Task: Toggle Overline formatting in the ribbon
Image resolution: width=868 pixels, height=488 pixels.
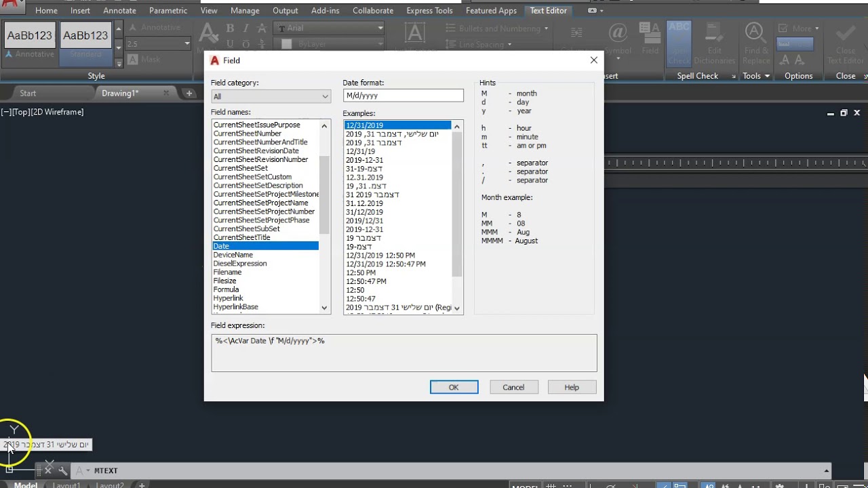Action: [x=245, y=44]
